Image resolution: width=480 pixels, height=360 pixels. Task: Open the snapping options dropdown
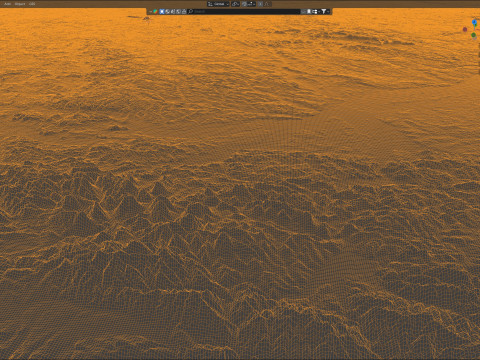point(252,4)
